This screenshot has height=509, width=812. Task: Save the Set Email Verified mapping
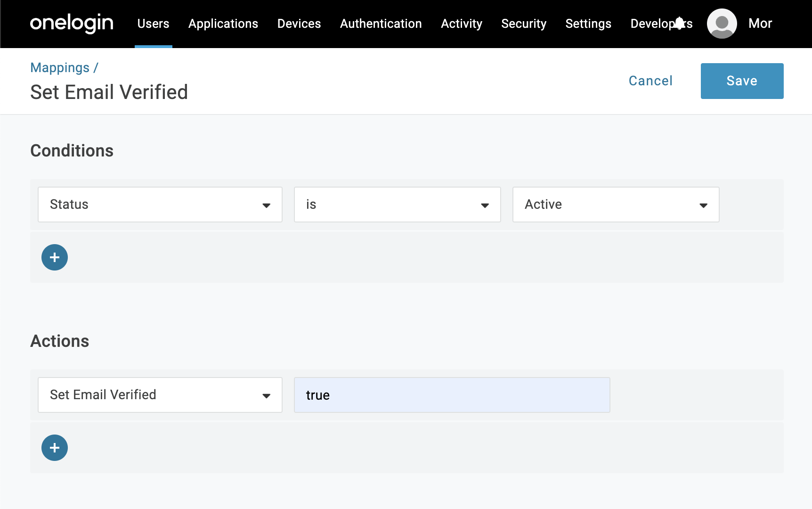coord(742,81)
